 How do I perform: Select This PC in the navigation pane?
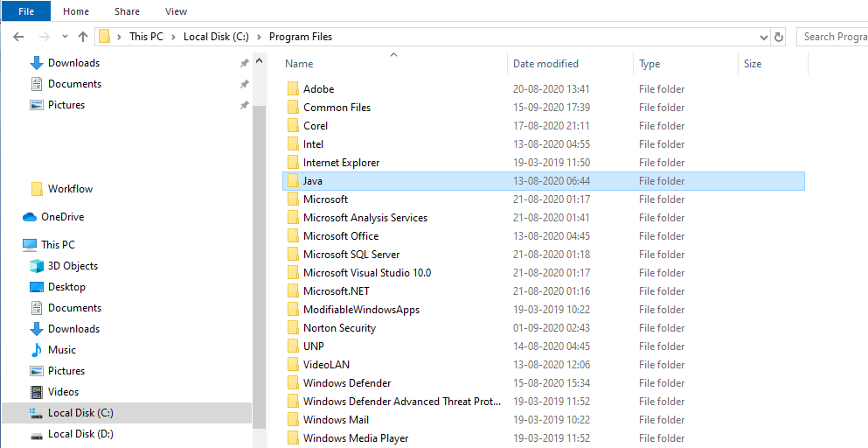(58, 245)
